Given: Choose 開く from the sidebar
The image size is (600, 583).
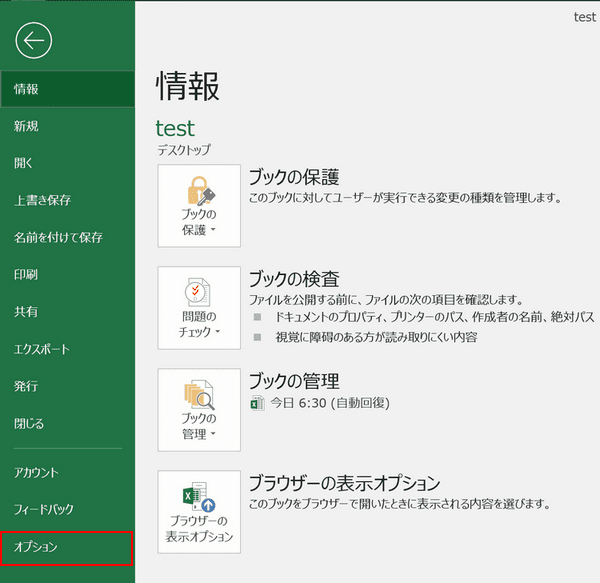Looking at the screenshot, I should click(67, 163).
